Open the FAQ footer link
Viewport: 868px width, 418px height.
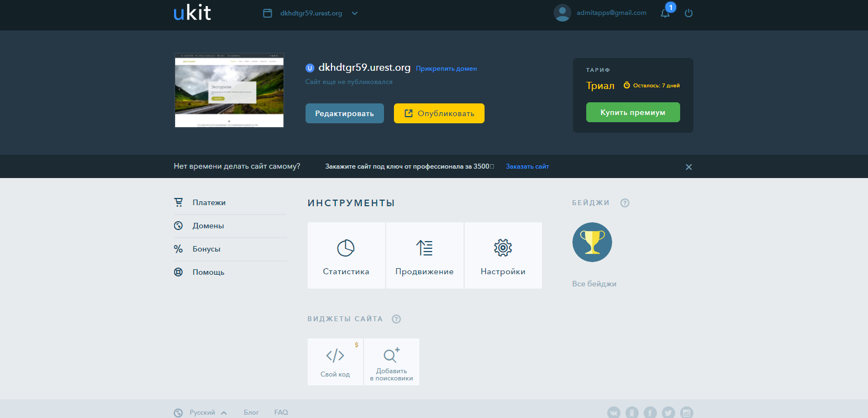pos(281,412)
